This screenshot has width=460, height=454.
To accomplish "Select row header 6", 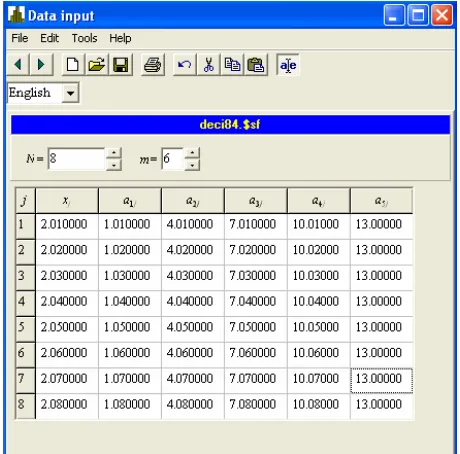I will point(25,355).
